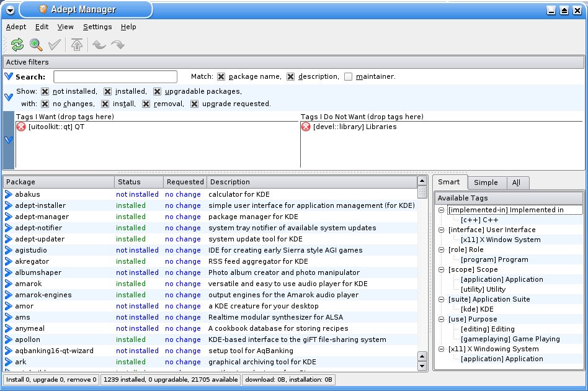Click the upgrade arrow toolbar icon

click(x=77, y=45)
